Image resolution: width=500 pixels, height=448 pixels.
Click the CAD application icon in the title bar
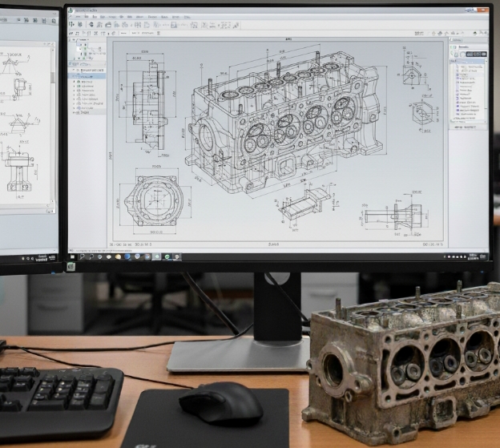point(72,10)
